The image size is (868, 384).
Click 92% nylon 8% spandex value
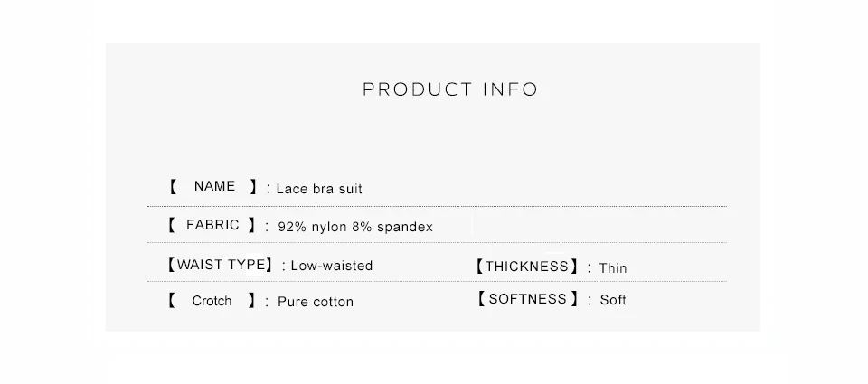[x=355, y=227]
